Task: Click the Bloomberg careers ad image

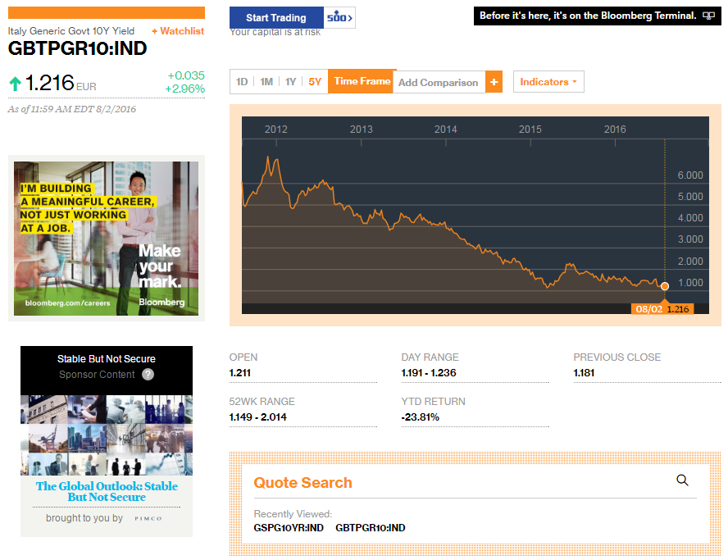Action: [107, 239]
